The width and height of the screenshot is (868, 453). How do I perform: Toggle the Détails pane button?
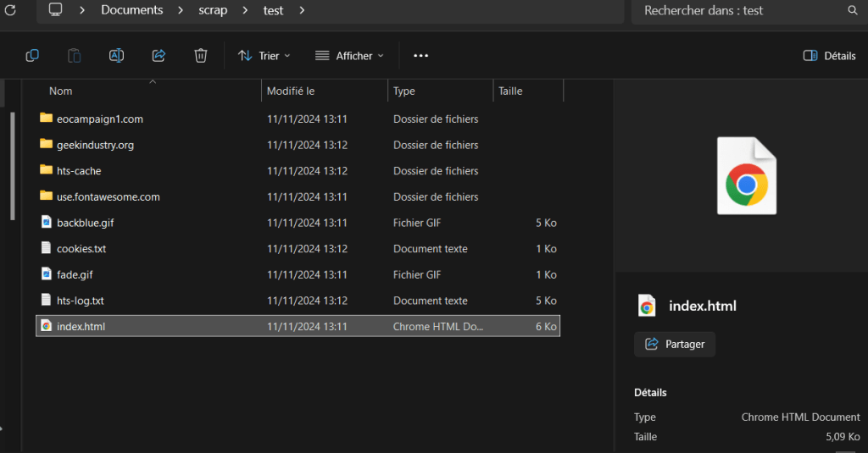(x=829, y=56)
